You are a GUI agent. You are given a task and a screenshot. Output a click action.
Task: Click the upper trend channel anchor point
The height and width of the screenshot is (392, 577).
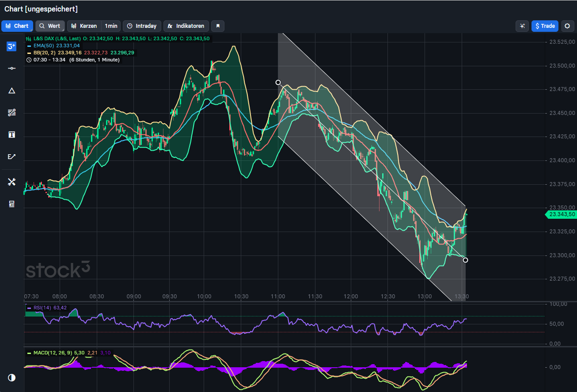[278, 82]
